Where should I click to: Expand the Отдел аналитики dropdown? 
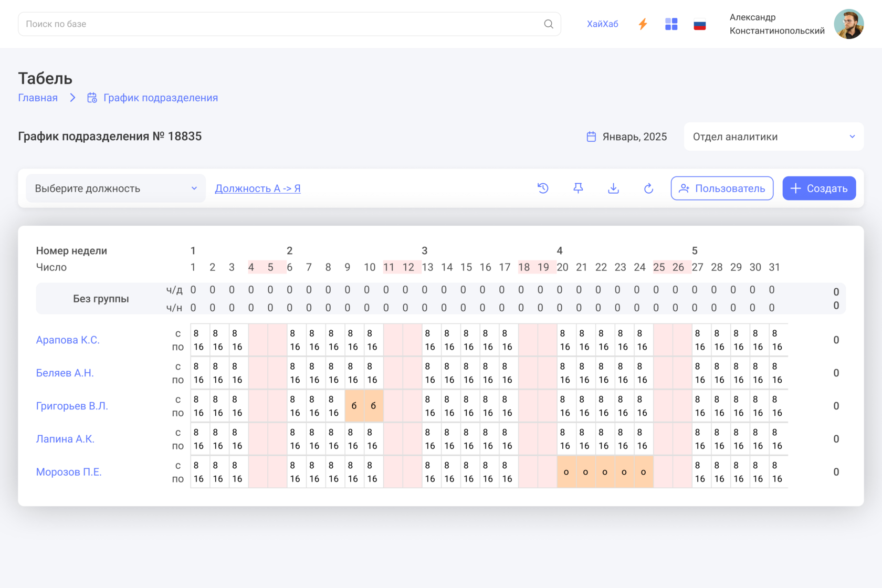pyautogui.click(x=773, y=137)
